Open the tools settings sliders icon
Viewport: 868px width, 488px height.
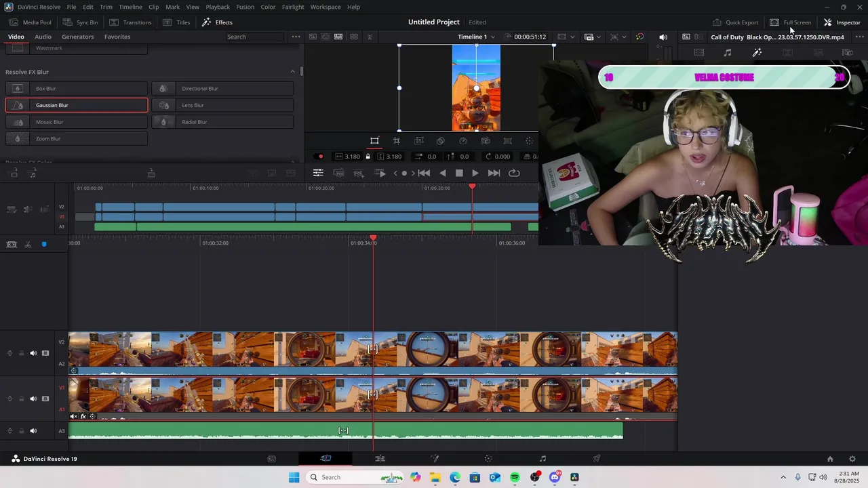tap(318, 173)
